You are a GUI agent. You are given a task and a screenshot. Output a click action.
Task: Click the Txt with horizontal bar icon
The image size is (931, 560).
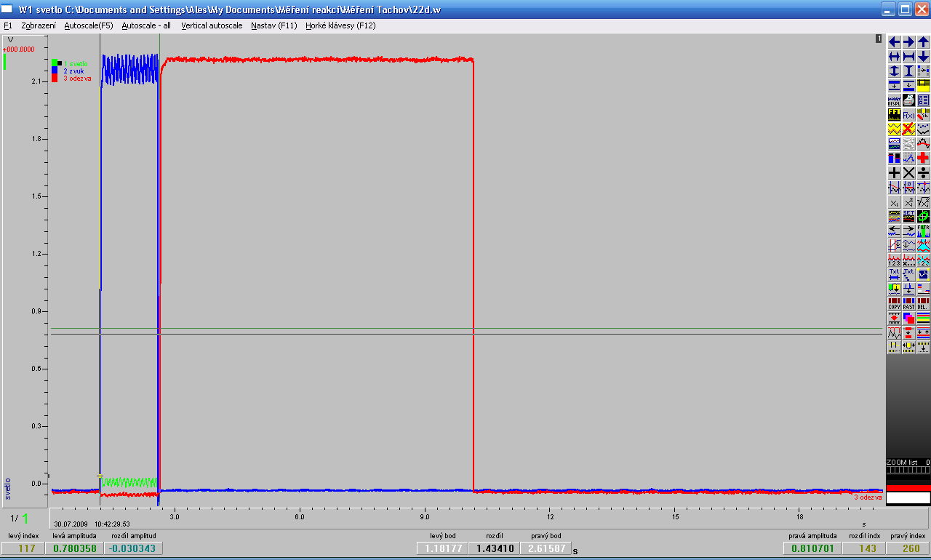point(894,274)
